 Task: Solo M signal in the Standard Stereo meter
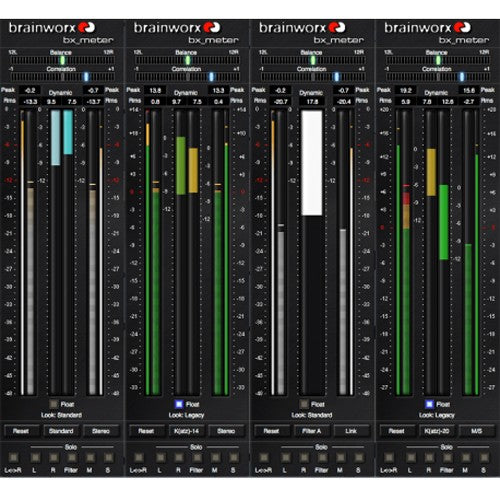pyautogui.click(x=90, y=457)
